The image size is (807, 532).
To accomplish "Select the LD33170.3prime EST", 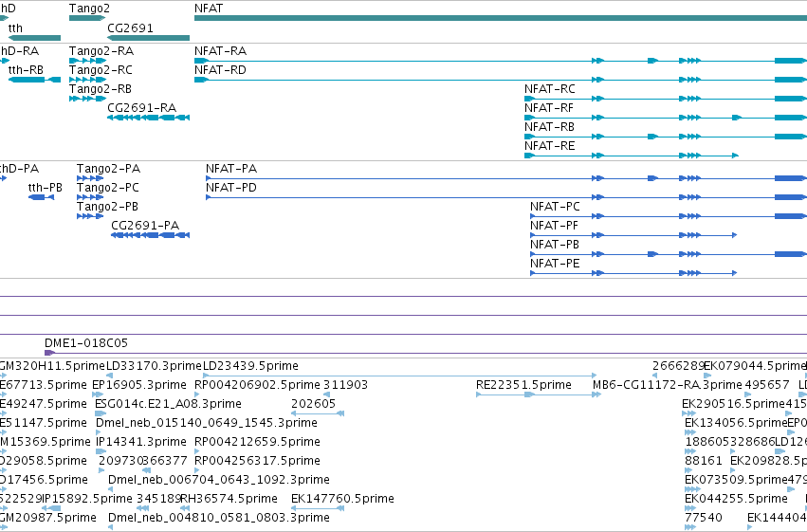I will tap(109, 376).
